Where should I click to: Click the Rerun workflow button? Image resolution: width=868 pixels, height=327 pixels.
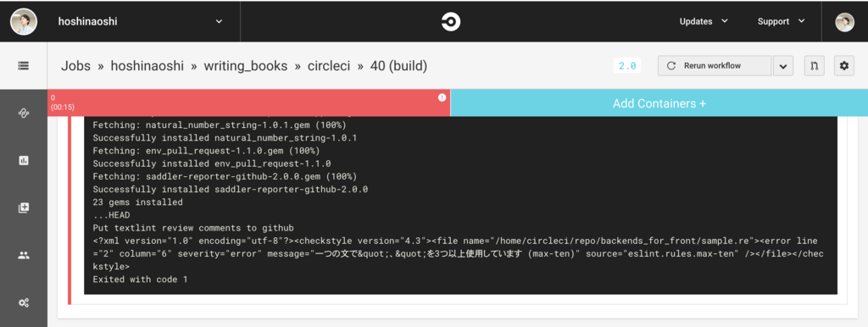[x=714, y=66]
